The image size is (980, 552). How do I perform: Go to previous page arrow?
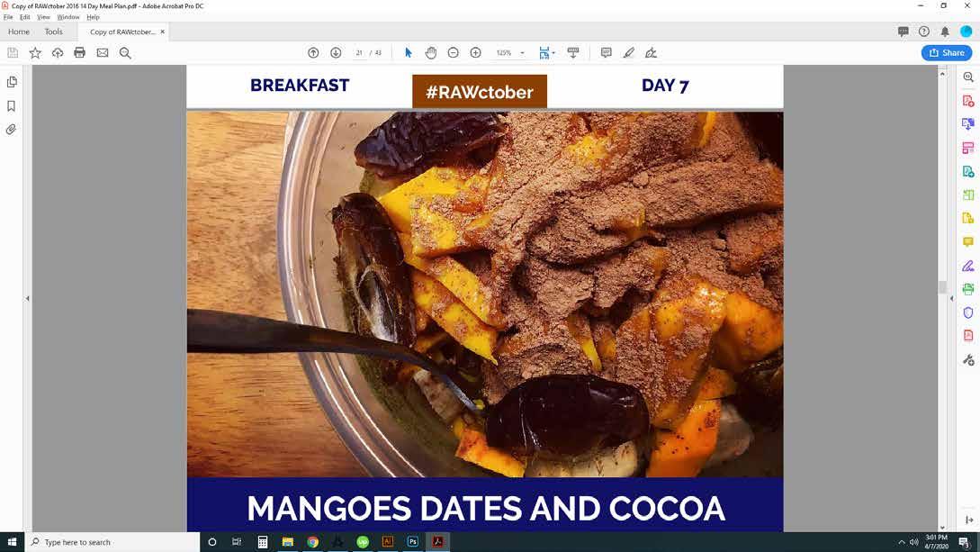[313, 53]
